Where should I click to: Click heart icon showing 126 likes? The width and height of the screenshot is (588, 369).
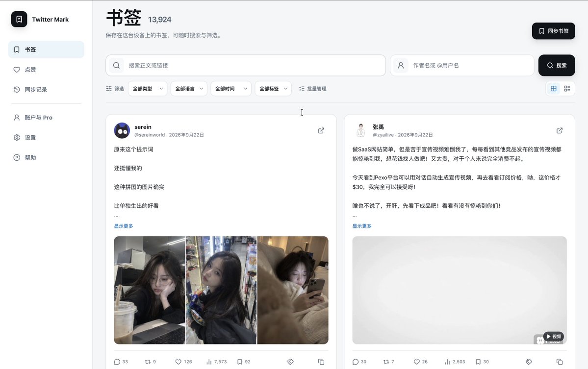[179, 362]
